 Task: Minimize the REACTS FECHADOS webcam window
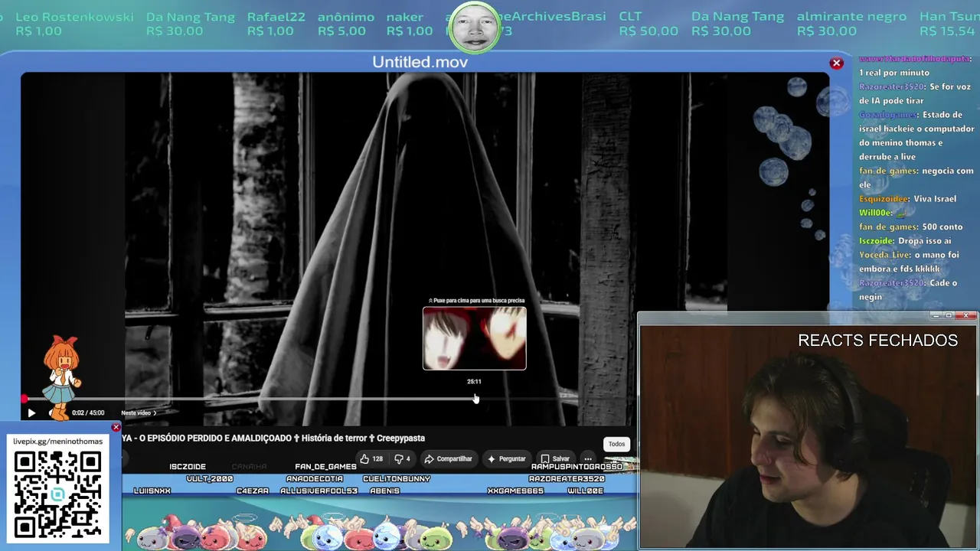tap(936, 315)
